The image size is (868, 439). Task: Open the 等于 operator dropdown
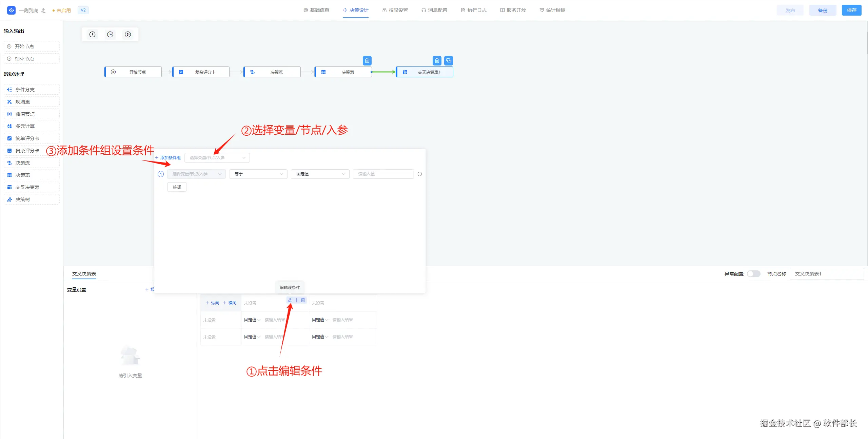258,174
